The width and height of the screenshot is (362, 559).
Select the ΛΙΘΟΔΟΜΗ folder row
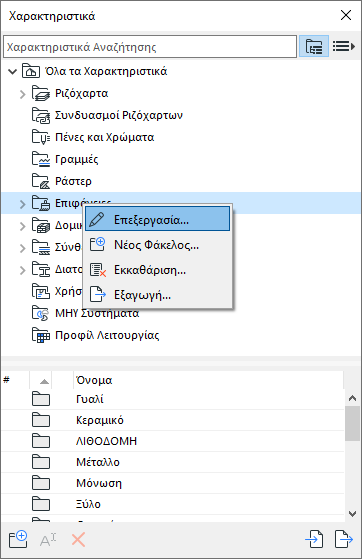click(x=173, y=441)
